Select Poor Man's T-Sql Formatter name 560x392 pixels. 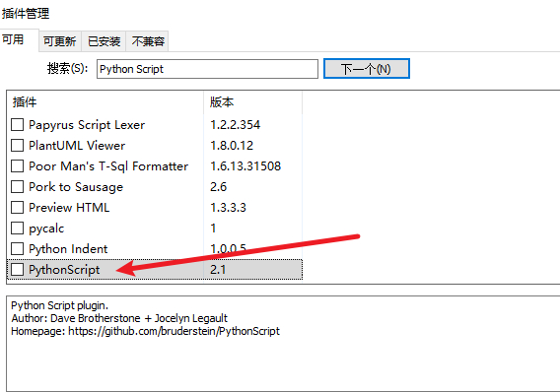[x=108, y=166]
